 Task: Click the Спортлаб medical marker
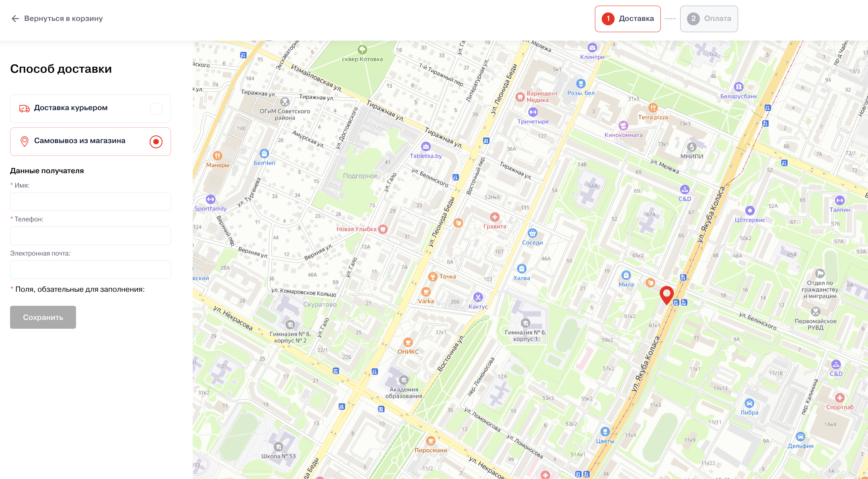tap(839, 398)
